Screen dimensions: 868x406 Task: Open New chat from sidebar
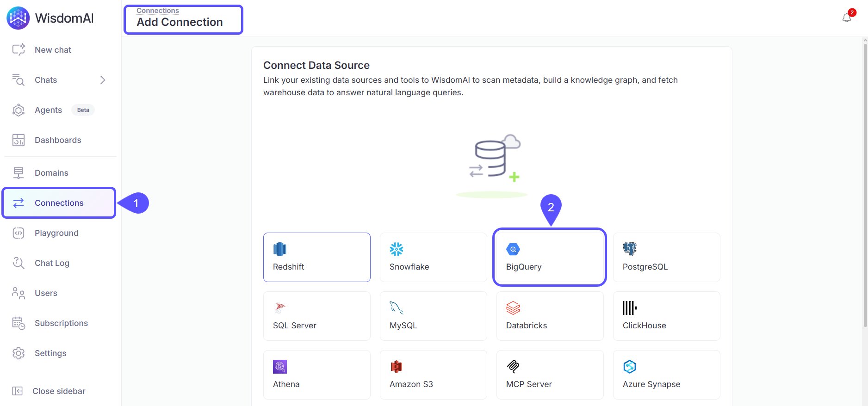click(53, 50)
